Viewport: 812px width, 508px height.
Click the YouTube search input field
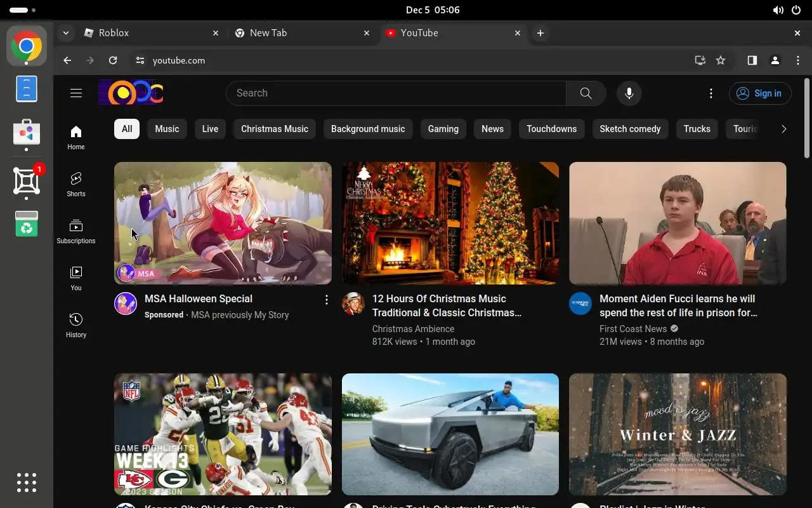tap(396, 93)
